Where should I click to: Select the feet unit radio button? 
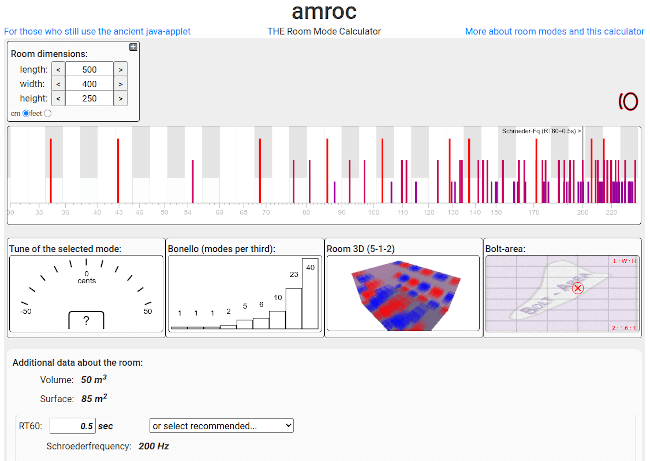coord(48,113)
